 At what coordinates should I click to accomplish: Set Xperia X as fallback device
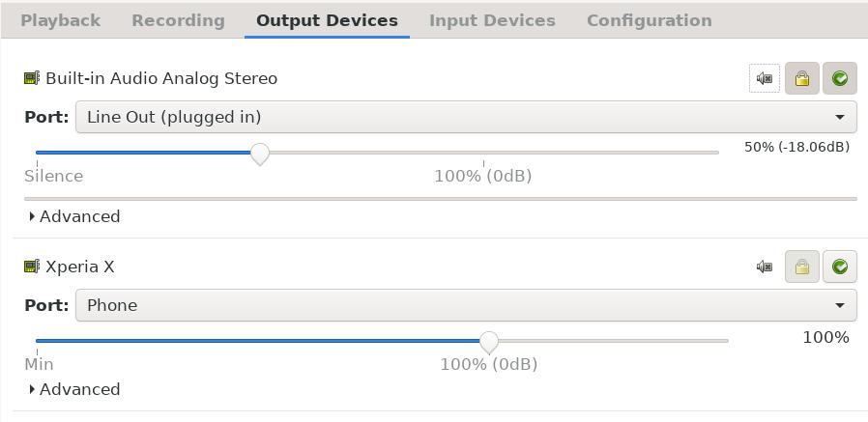(840, 267)
